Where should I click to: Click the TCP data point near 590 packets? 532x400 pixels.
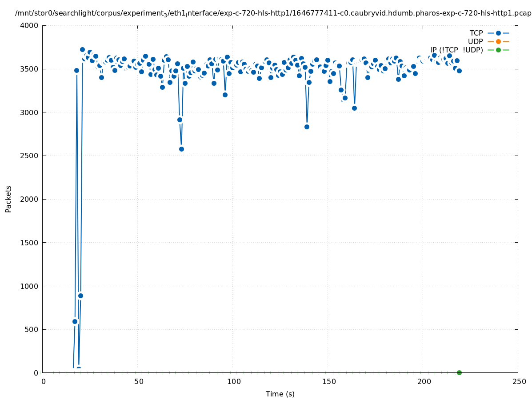[75, 321]
